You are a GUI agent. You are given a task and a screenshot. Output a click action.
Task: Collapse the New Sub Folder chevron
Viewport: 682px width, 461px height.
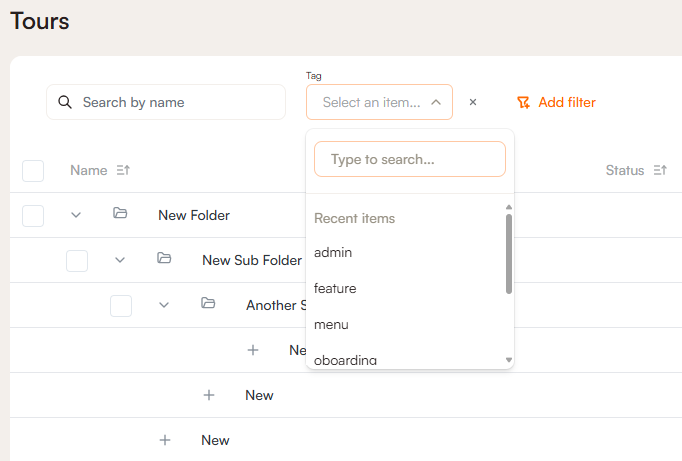click(120, 260)
